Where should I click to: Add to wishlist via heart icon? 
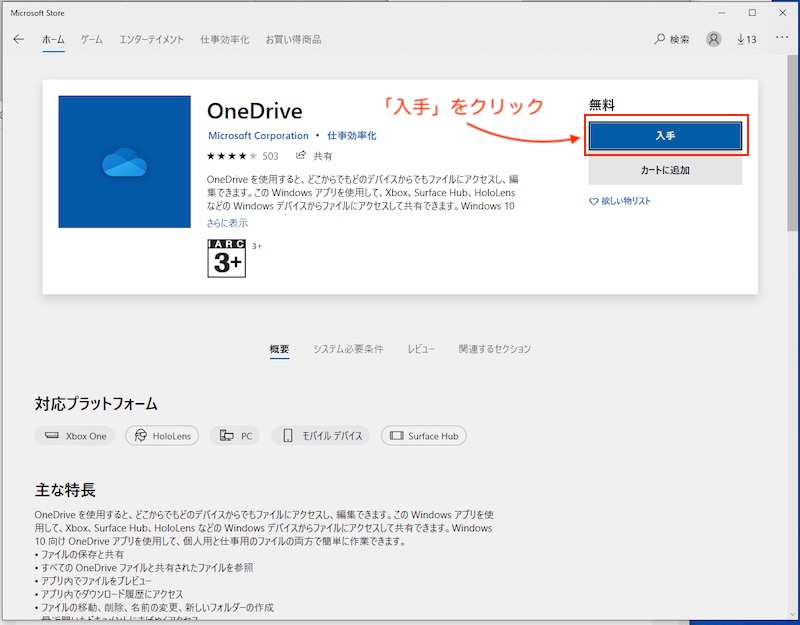point(593,202)
